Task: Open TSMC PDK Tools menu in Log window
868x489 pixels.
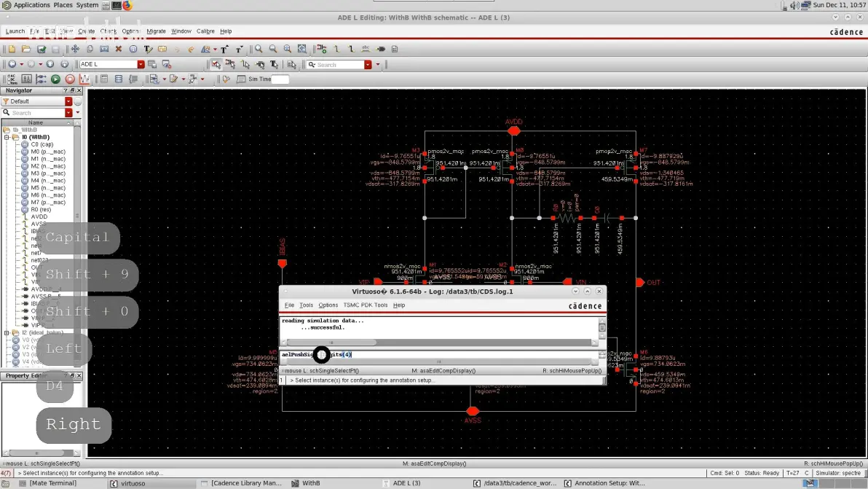Action: pyautogui.click(x=366, y=305)
